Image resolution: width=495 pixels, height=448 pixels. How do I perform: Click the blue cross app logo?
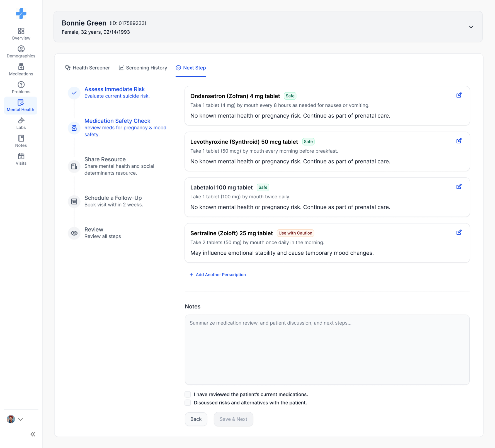pyautogui.click(x=21, y=14)
